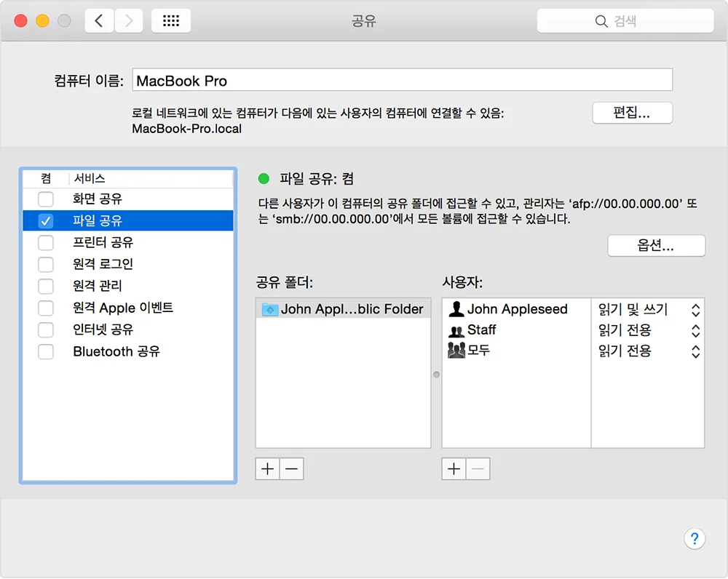The image size is (728, 579).
Task: Add a shared folder with plus button
Action: tap(268, 469)
